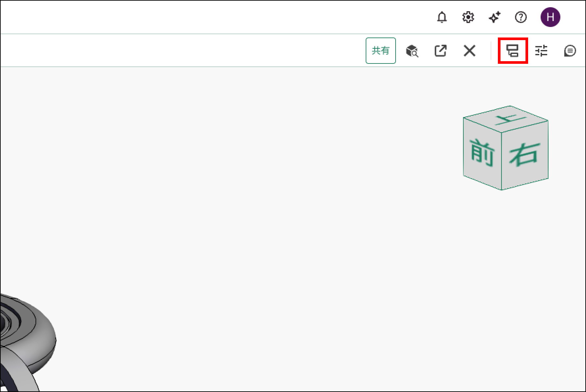Open the settings gear menu
Viewport: 586px width, 392px height.
[468, 17]
